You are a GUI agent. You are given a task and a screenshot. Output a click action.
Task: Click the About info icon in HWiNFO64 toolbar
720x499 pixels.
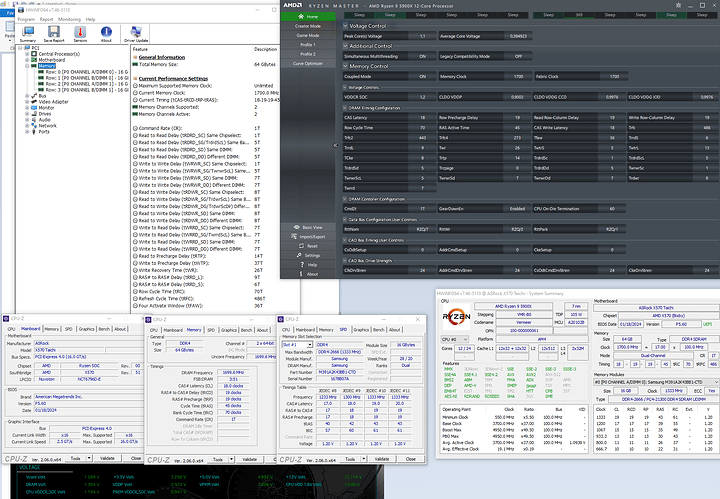tap(106, 34)
